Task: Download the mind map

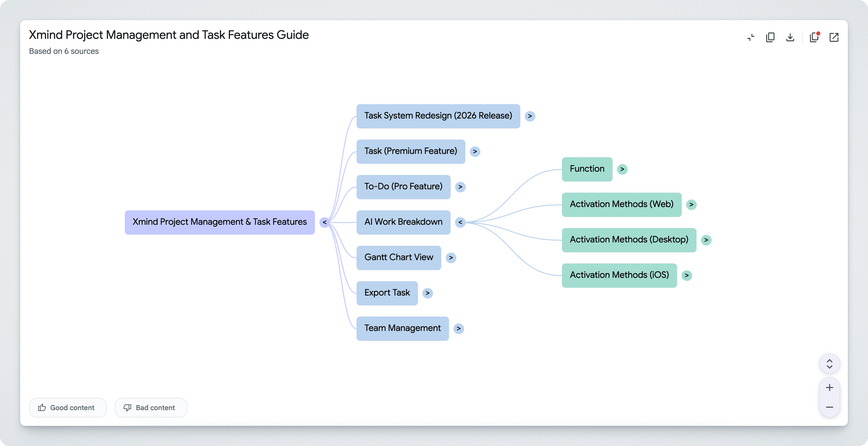Action: pyautogui.click(x=790, y=37)
